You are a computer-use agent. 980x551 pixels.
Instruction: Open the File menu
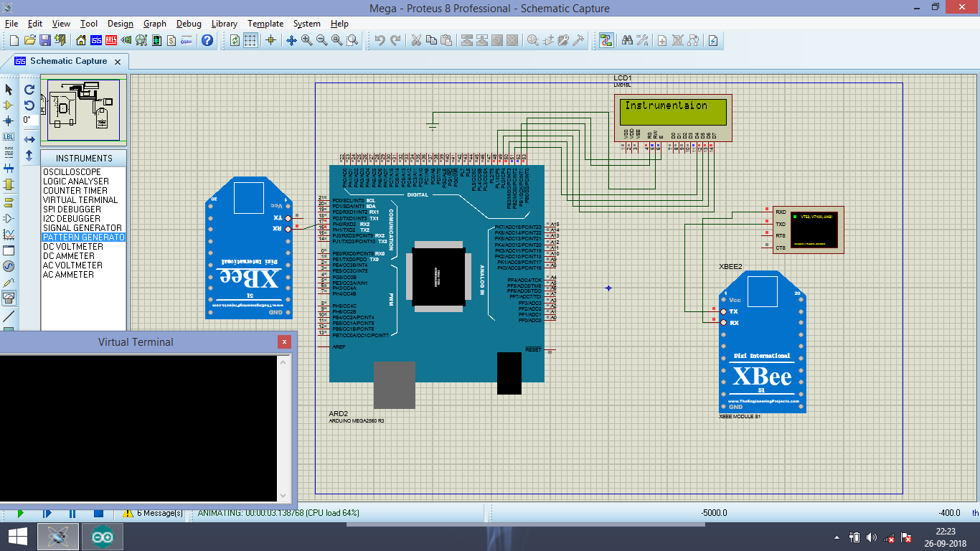coord(11,24)
